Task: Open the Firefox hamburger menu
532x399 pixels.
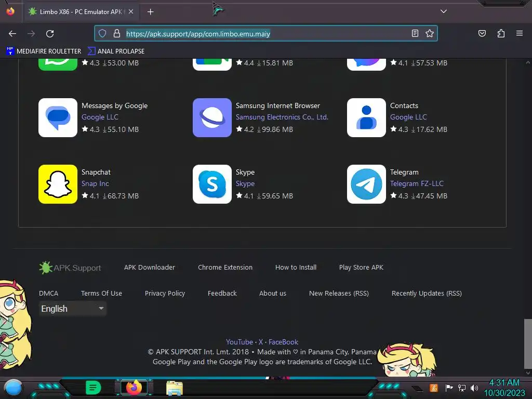Action: coord(519,33)
